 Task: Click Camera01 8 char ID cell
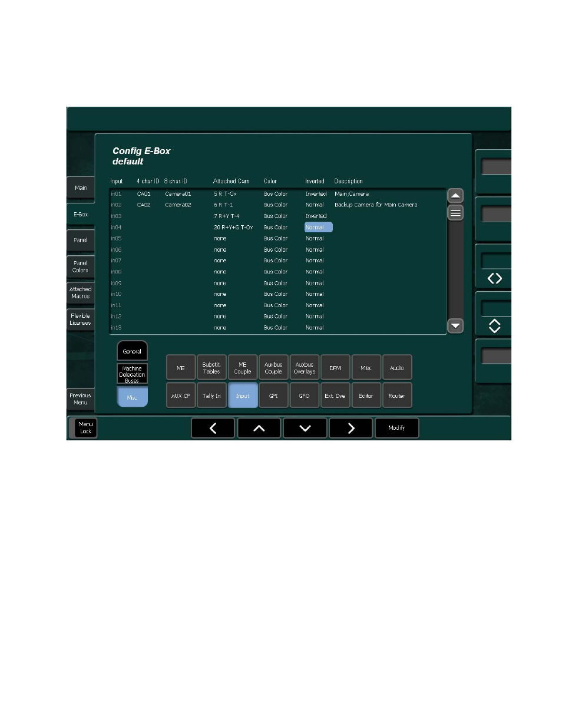[x=178, y=194]
